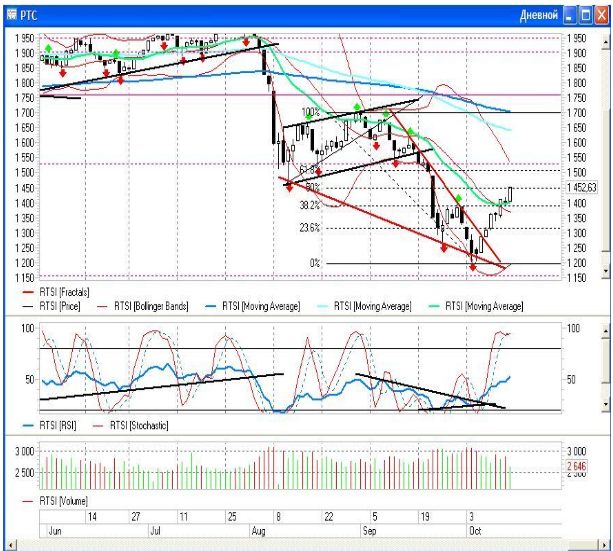Click the up arrow of the oscillator panel scrollbar
Viewport: 613px width, 551px height.
click(x=606, y=330)
